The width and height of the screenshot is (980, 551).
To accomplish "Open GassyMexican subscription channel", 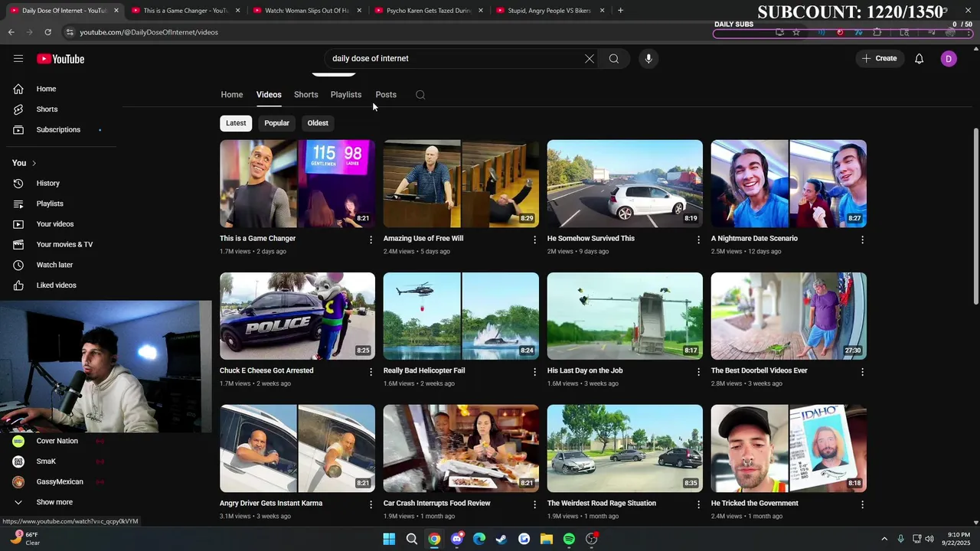I will click(59, 482).
